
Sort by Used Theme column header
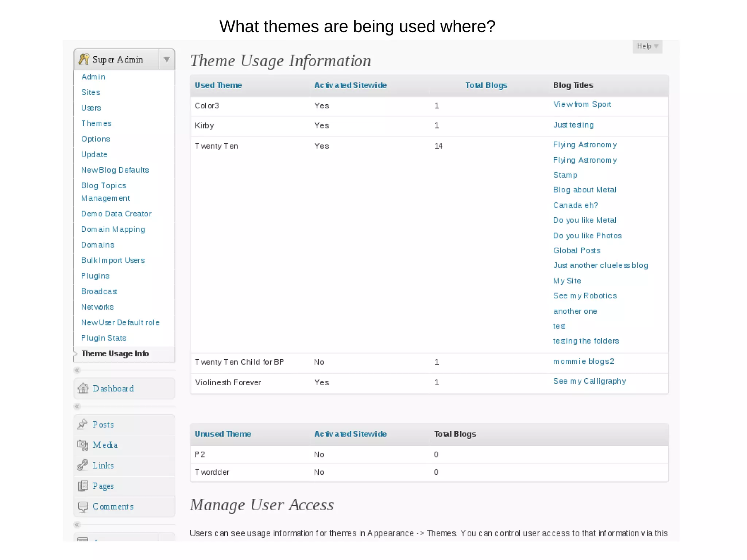(218, 85)
